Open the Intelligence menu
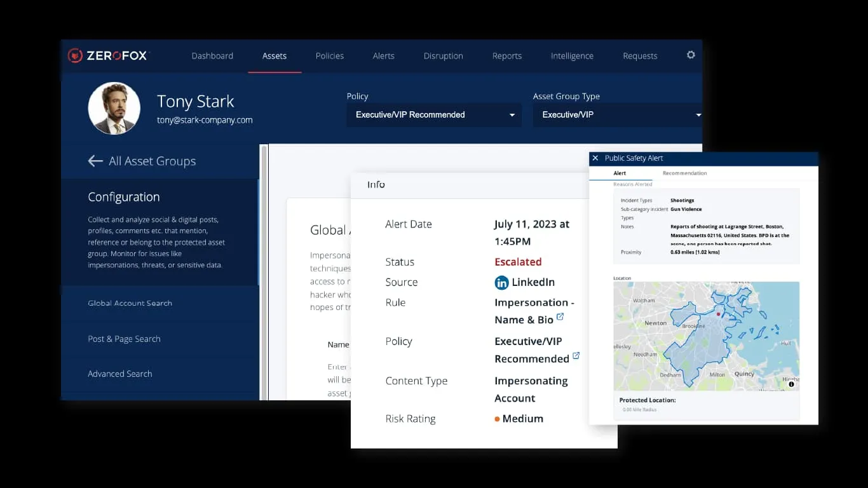Viewport: 868px width, 488px height. [x=572, y=56]
